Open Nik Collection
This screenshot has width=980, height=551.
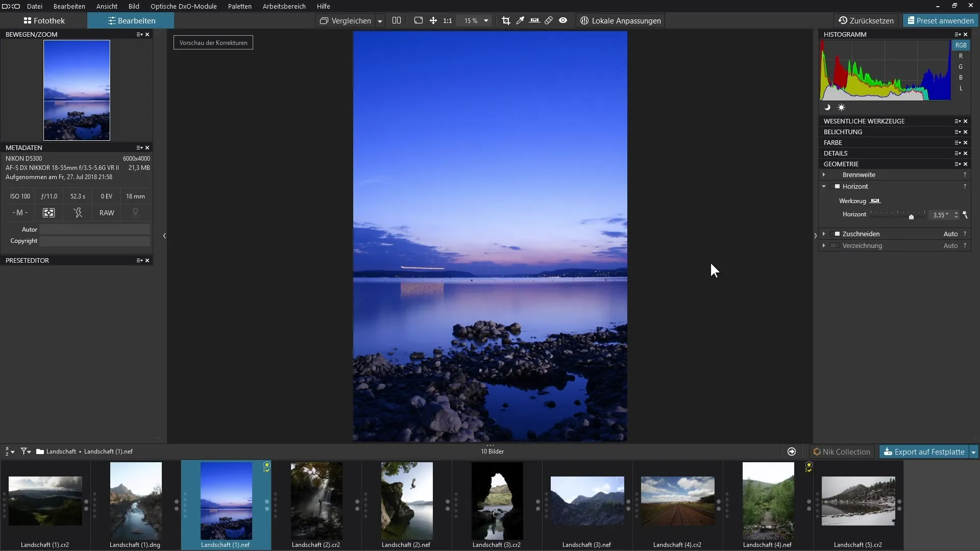[x=842, y=452]
